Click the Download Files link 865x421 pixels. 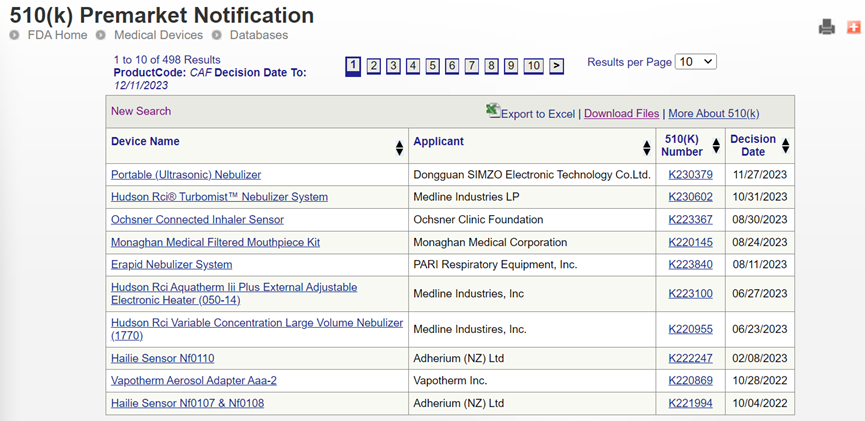pos(621,114)
